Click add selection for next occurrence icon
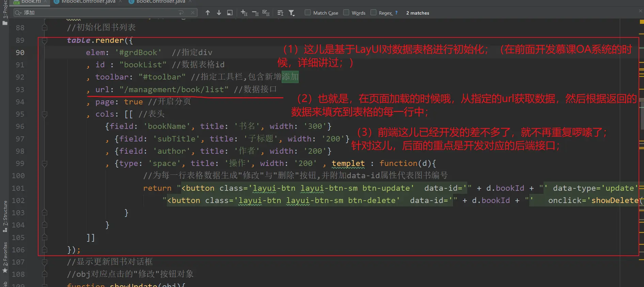 pos(244,13)
